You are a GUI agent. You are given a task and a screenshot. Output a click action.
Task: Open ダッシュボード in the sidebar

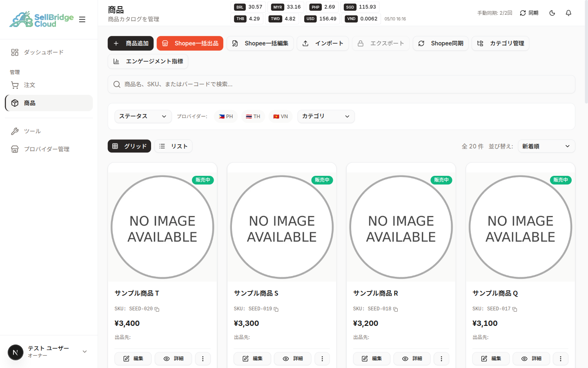point(49,52)
